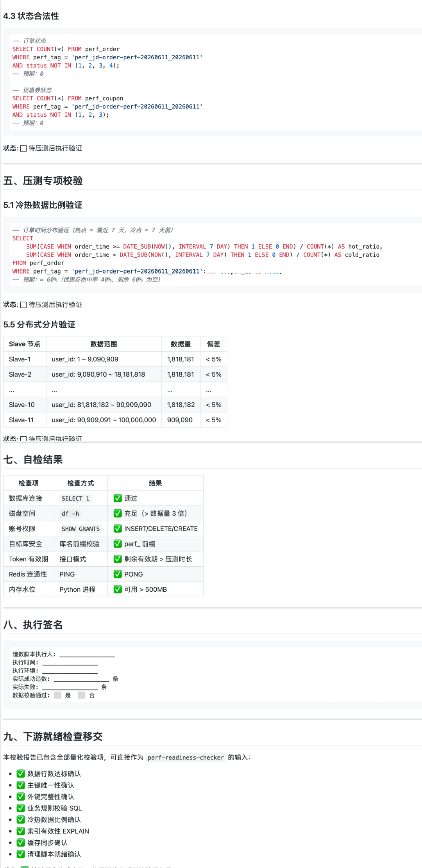Check the 是 box for 数据校验通过
The height and width of the screenshot is (868, 422).
click(58, 695)
